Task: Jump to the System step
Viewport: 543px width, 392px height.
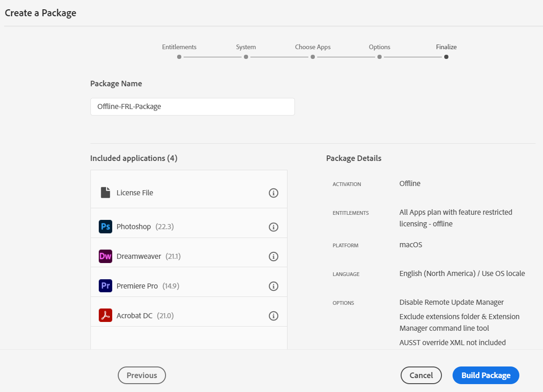Action: click(246, 57)
